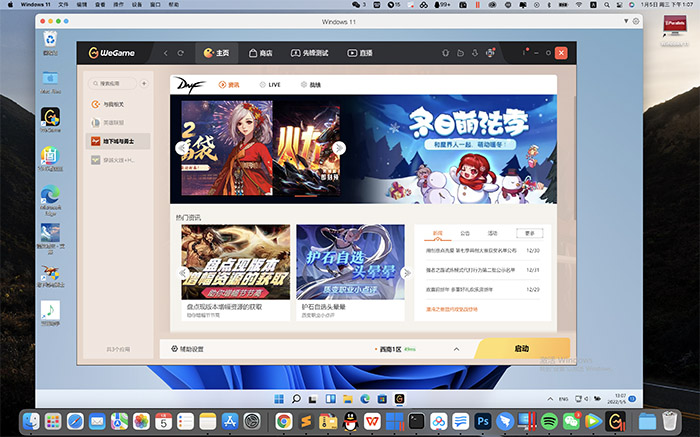Select 地下城与勇士 in the sidebar
Viewport: 700px width, 437px height.
118,141
